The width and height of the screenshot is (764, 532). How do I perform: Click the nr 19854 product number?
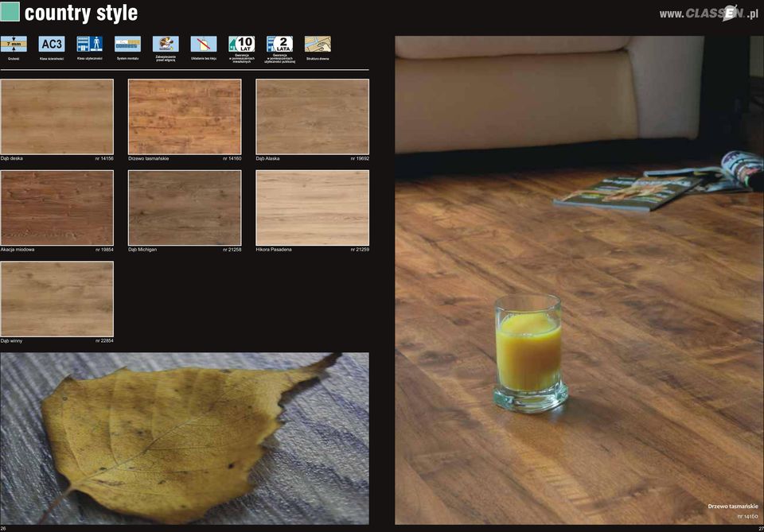[104, 250]
